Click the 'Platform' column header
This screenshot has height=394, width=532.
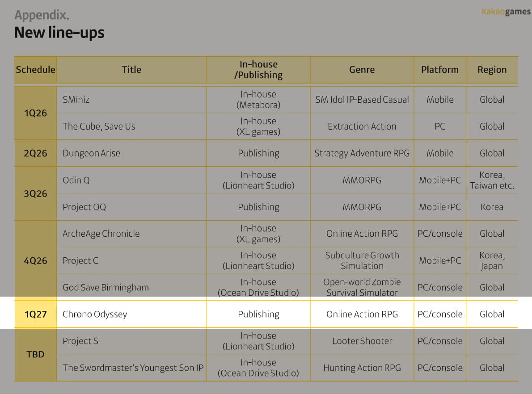440,70
